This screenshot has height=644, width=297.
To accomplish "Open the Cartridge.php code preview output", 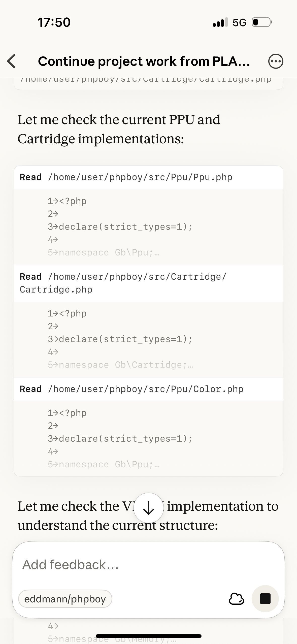I will click(148, 339).
